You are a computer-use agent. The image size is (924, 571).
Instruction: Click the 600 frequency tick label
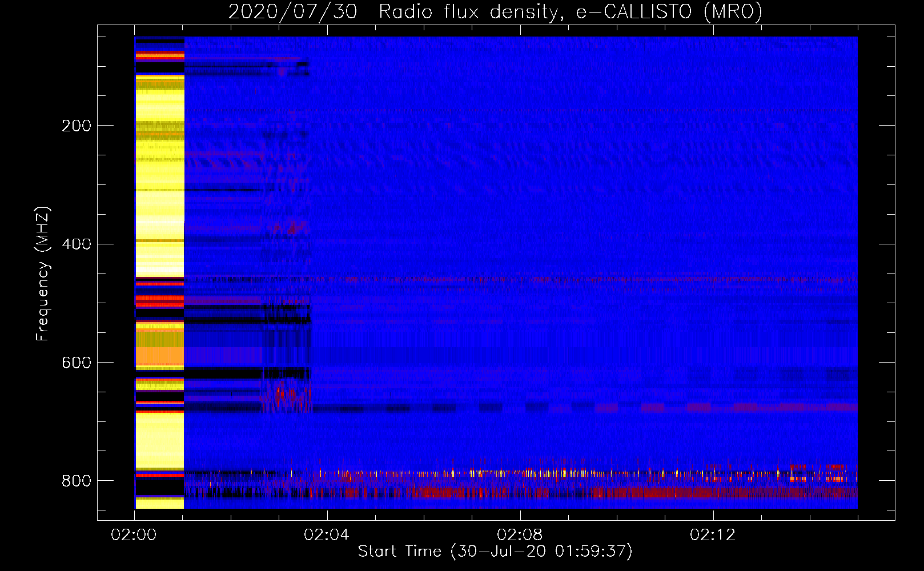coord(77,363)
